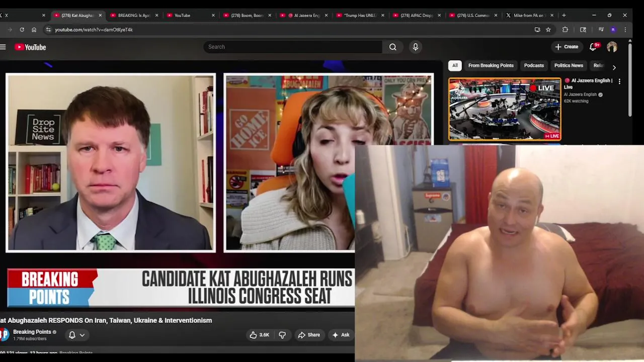Open the Al Jazeera live stream thumbnail
Screen dimensions: 644x362
(505, 109)
